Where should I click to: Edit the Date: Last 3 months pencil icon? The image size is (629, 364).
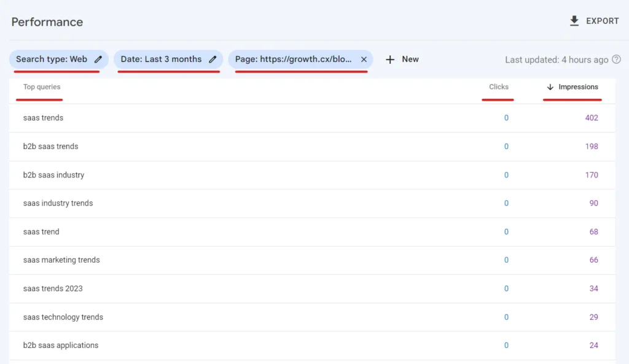[x=213, y=60]
